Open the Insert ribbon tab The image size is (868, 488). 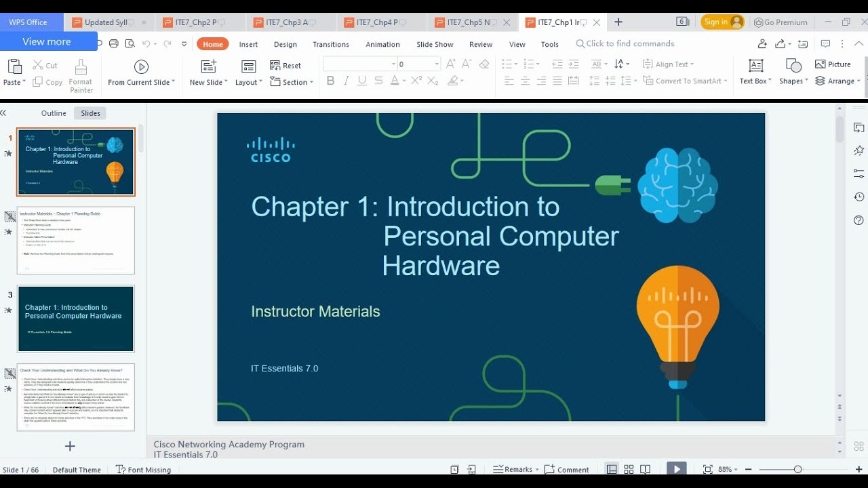click(x=248, y=44)
